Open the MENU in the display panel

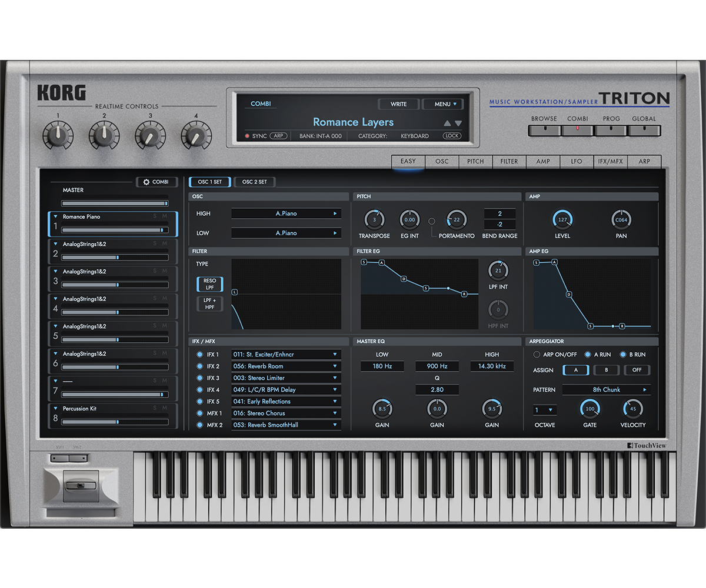pyautogui.click(x=442, y=104)
